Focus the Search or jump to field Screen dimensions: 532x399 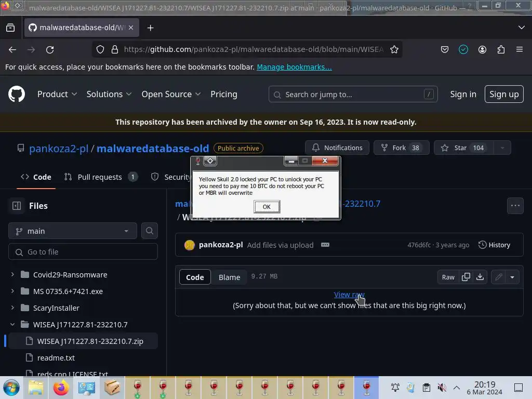pyautogui.click(x=353, y=95)
